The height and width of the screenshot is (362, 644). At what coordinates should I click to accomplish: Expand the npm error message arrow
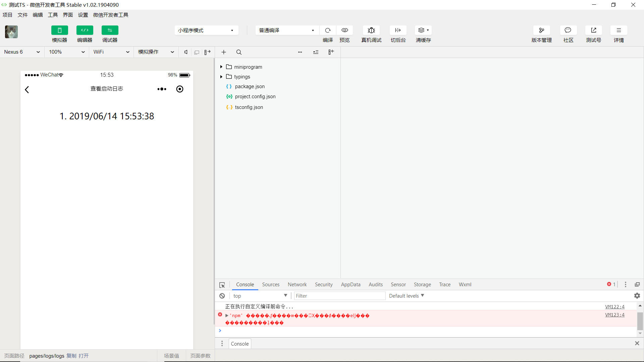pos(227,315)
